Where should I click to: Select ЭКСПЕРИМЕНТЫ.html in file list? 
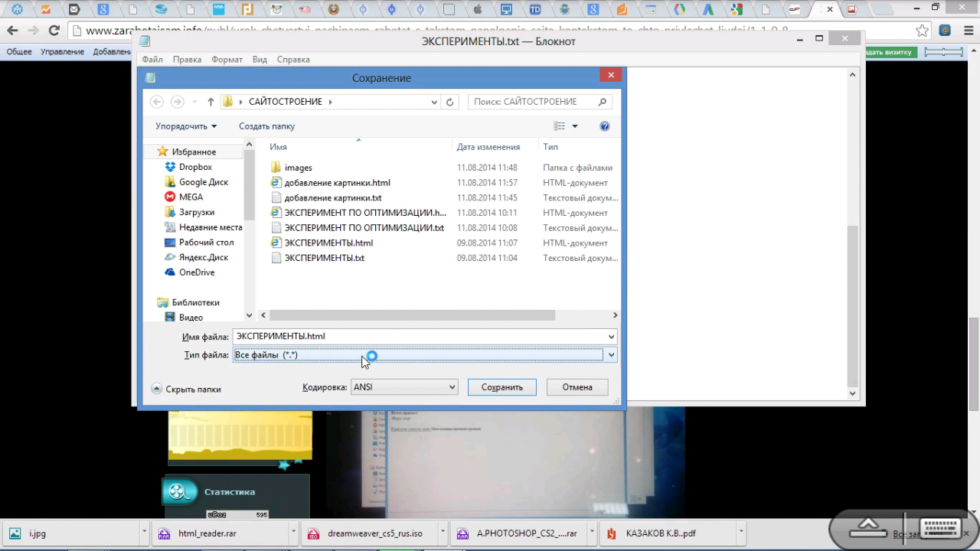click(x=322, y=243)
